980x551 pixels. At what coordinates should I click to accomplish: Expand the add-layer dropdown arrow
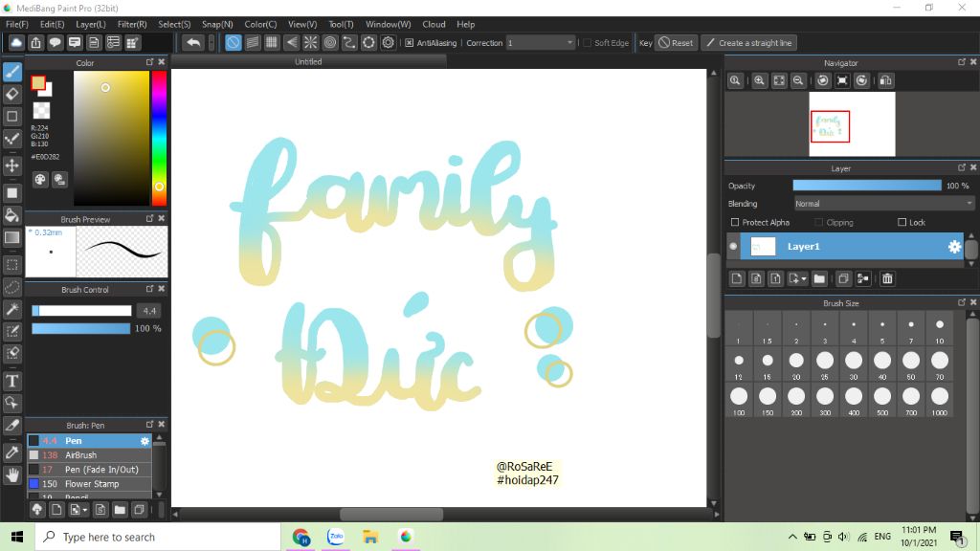point(804,278)
